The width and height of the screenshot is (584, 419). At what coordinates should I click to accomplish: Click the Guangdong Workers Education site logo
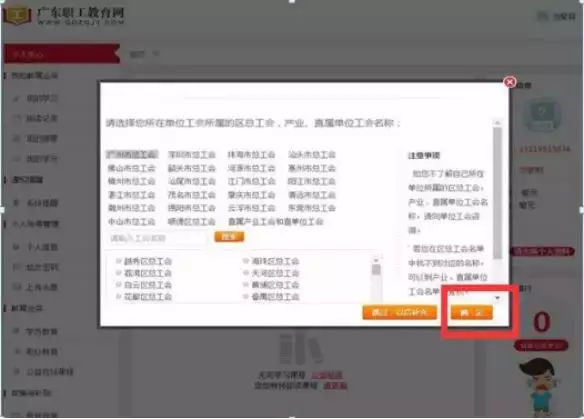coord(64,16)
